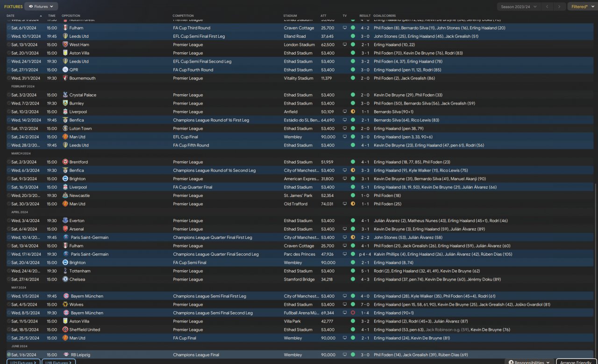The image size is (598, 364).
Task: Click the Fulham badge on the 6/1/2024 fixture
Action: click(x=65, y=28)
